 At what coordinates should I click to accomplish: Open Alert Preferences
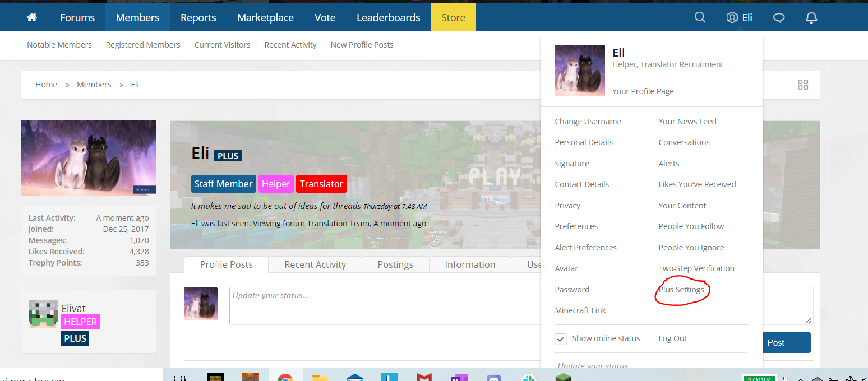(x=586, y=248)
